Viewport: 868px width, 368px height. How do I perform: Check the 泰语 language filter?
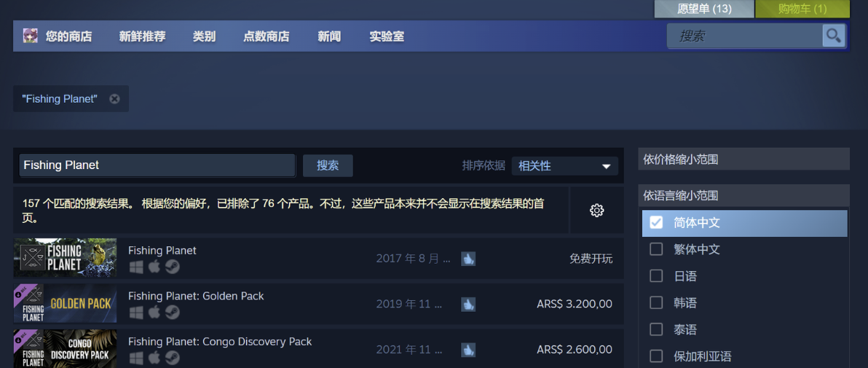[656, 329]
